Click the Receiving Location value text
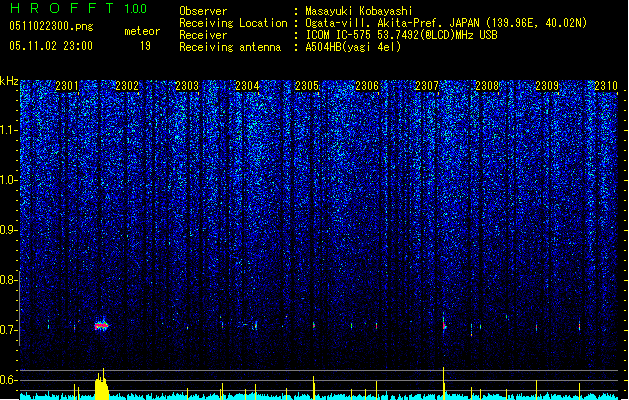The image size is (629, 400). [446, 23]
